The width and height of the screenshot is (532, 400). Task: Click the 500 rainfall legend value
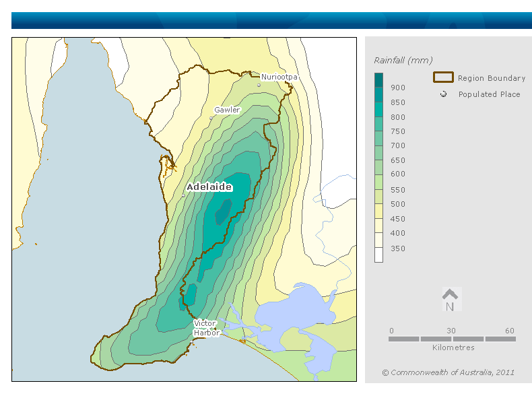397,204
